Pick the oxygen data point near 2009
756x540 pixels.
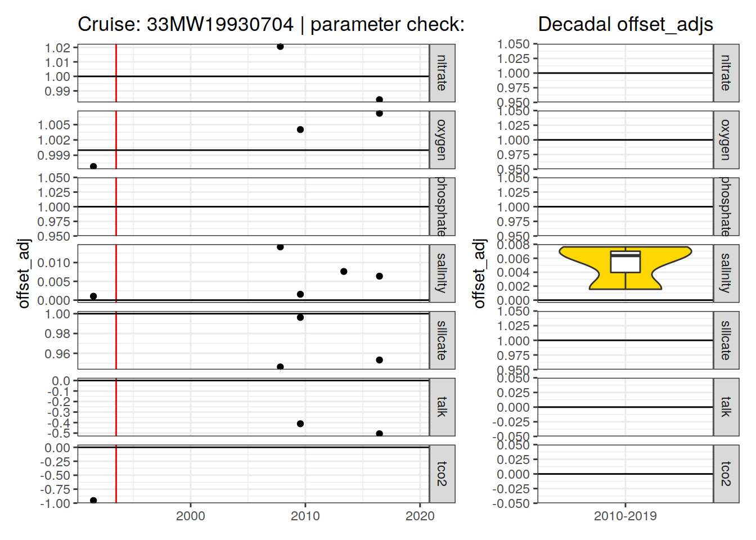click(x=300, y=130)
